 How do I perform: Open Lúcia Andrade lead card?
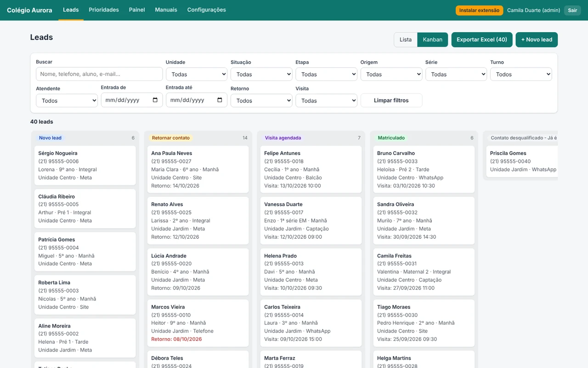pos(198,272)
